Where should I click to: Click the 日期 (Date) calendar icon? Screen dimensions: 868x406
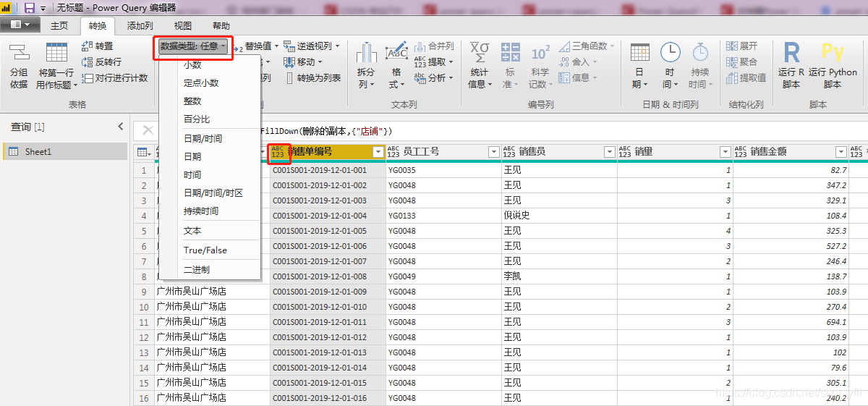click(639, 52)
